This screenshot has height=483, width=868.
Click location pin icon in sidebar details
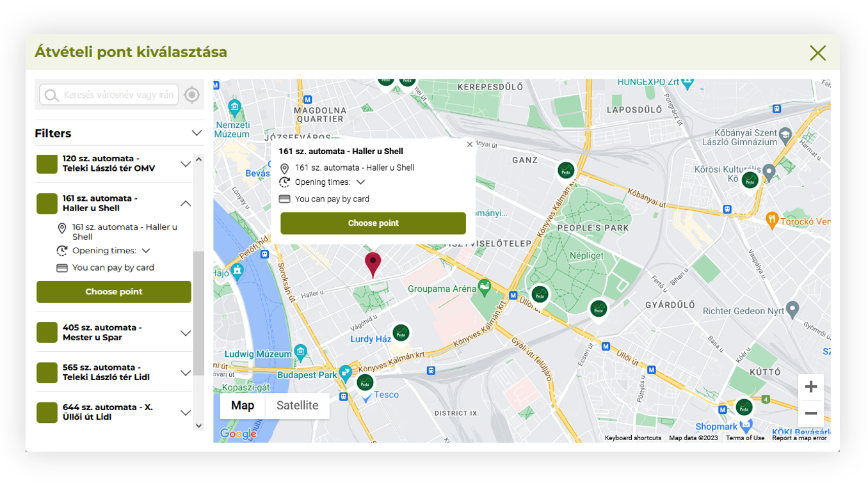point(62,228)
